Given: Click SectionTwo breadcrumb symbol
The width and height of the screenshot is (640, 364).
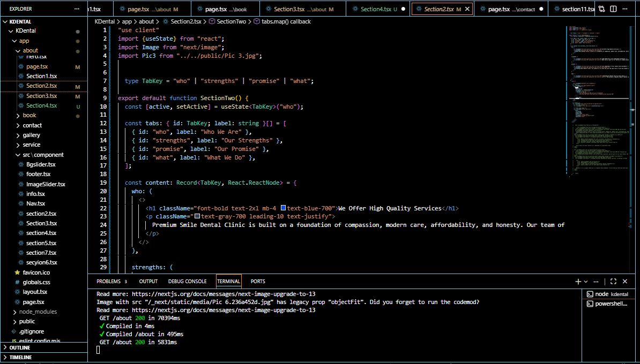Looking at the screenshot, I should tap(232, 21).
